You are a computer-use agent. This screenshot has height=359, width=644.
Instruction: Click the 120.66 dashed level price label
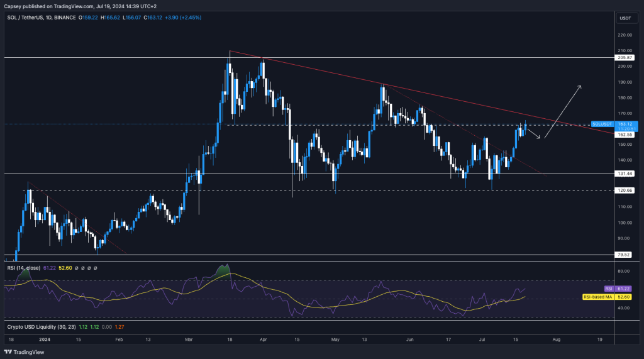click(625, 190)
